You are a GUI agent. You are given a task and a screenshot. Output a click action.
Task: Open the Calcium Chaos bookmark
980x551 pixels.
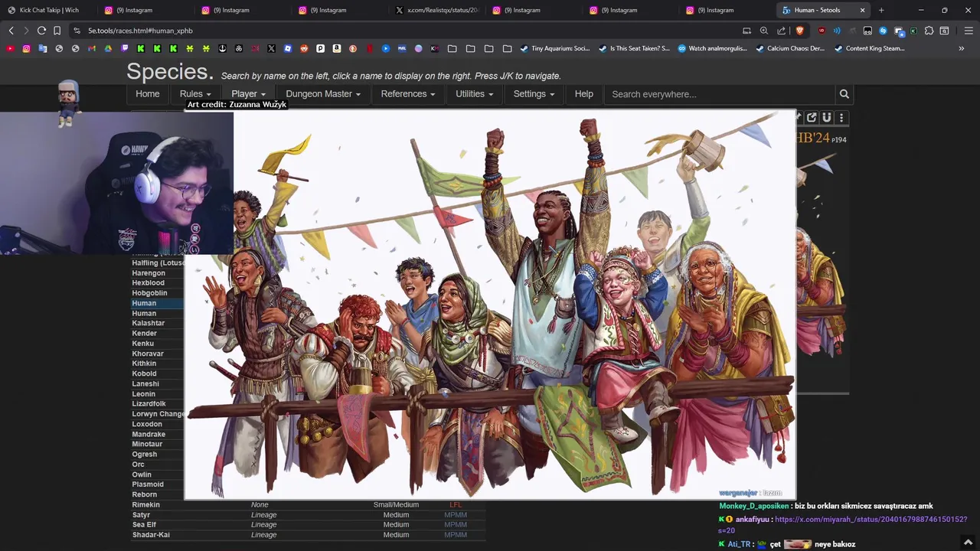[790, 48]
